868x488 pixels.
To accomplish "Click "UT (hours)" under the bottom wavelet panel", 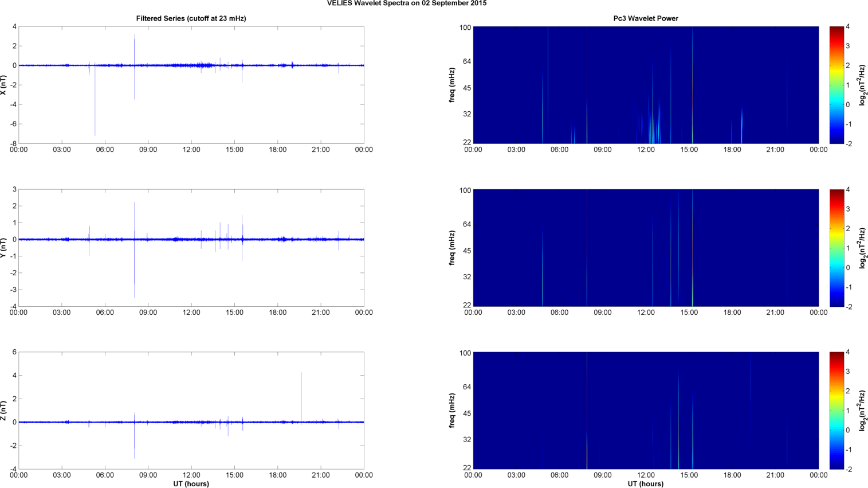I will pos(646,484).
